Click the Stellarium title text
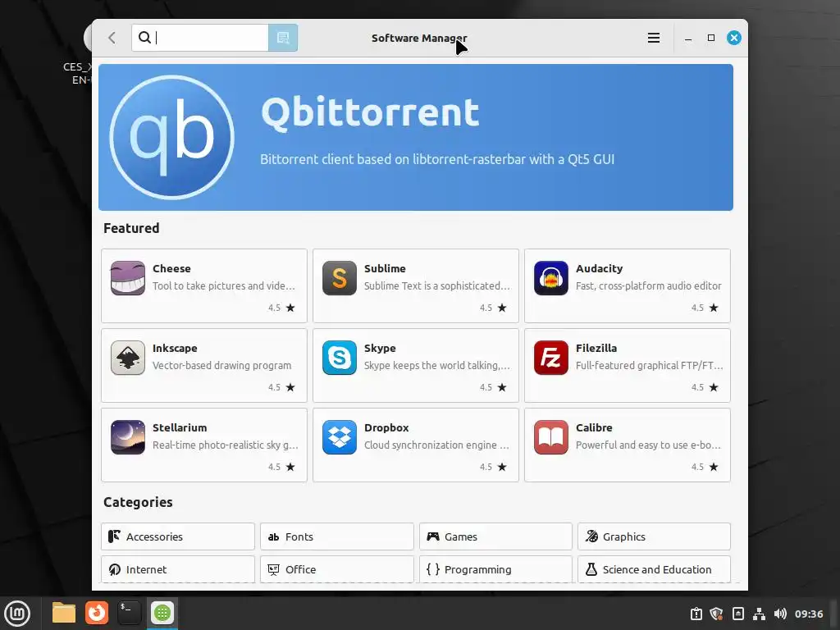 click(180, 427)
